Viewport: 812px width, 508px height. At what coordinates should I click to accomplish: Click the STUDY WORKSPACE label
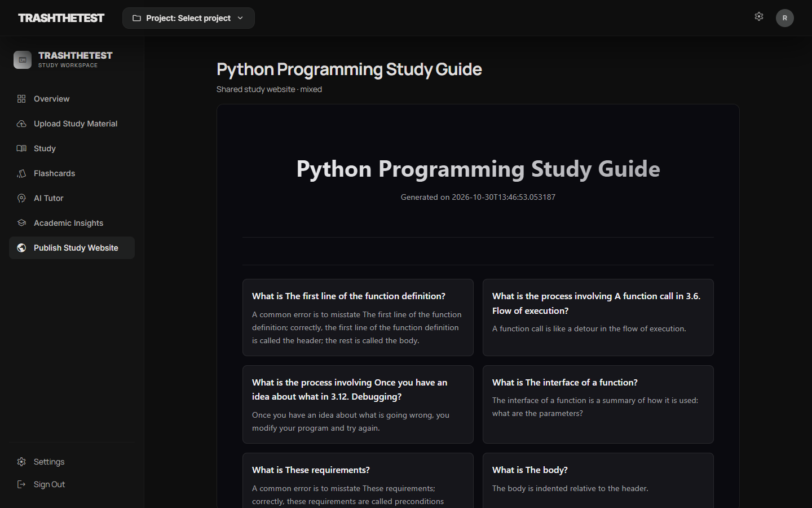68,65
